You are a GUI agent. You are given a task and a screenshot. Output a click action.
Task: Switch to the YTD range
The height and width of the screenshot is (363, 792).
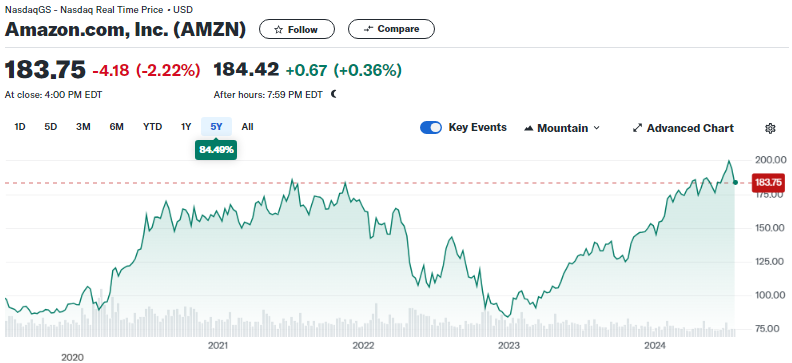tap(152, 127)
